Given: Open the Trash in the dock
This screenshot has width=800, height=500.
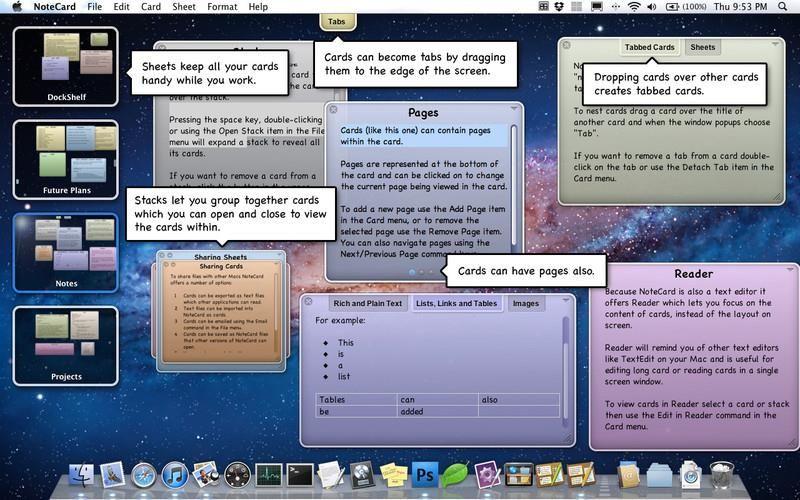Looking at the screenshot, I should point(720,474).
